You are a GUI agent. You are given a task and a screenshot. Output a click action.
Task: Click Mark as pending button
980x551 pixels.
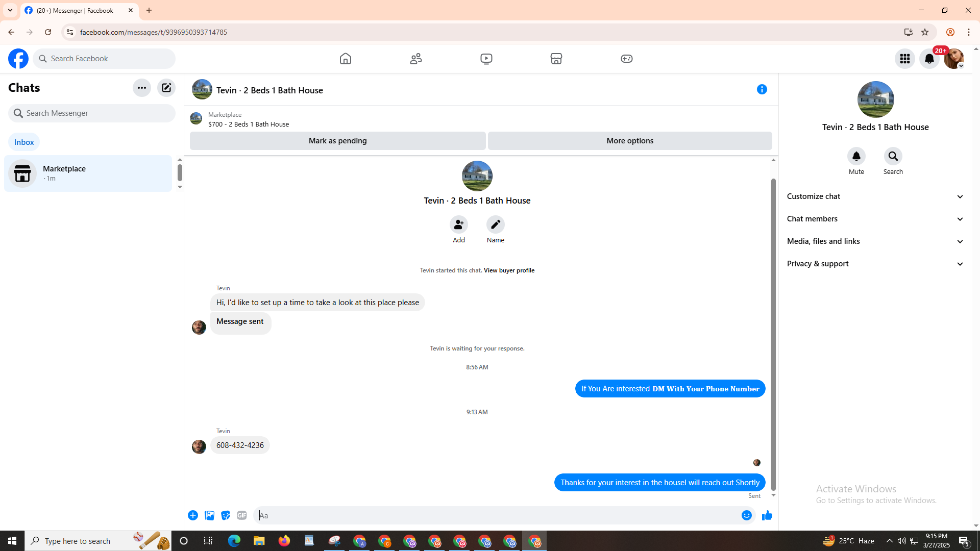[x=338, y=141]
